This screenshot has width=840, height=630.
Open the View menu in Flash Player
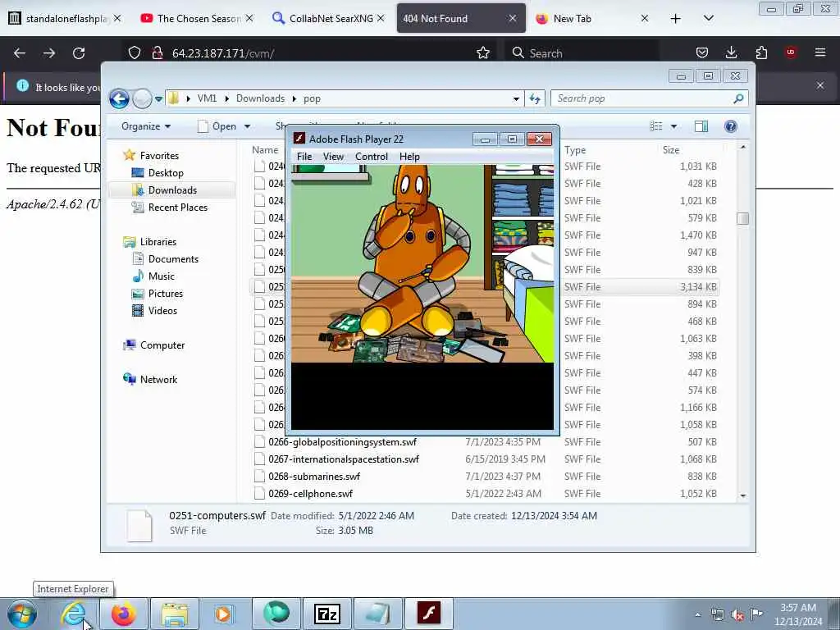pos(333,157)
